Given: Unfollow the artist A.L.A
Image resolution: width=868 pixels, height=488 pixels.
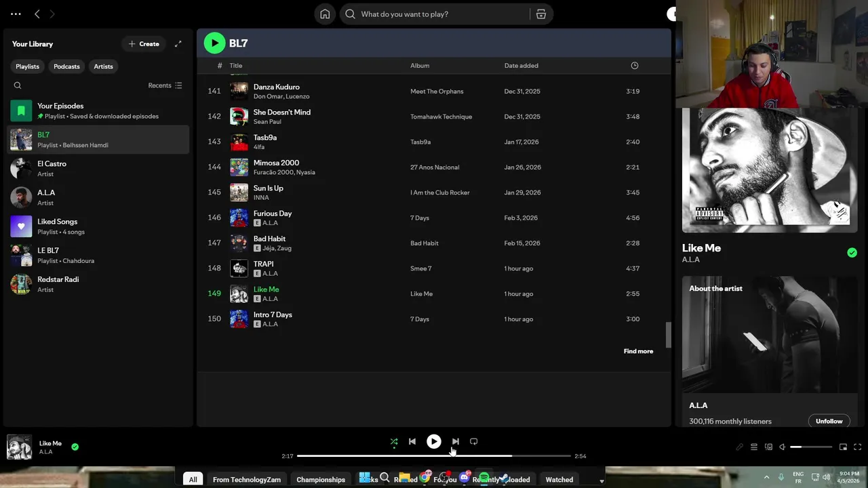Looking at the screenshot, I should 829,421.
